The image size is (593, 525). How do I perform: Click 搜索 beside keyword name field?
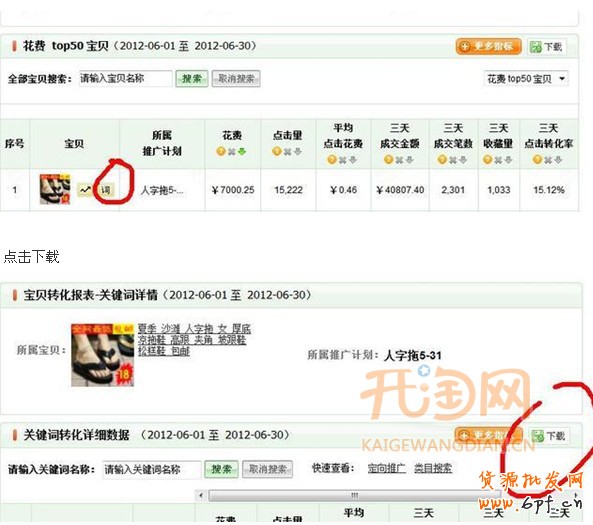pos(221,469)
